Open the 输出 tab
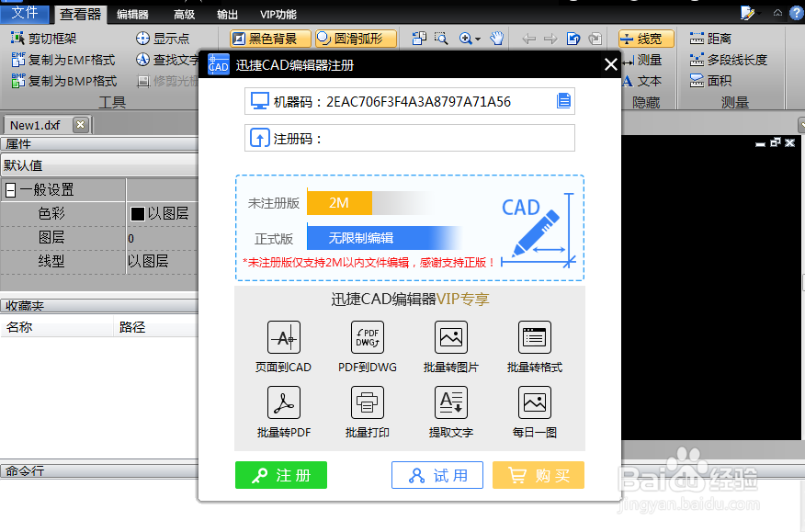This screenshot has width=805, height=532. [227, 15]
